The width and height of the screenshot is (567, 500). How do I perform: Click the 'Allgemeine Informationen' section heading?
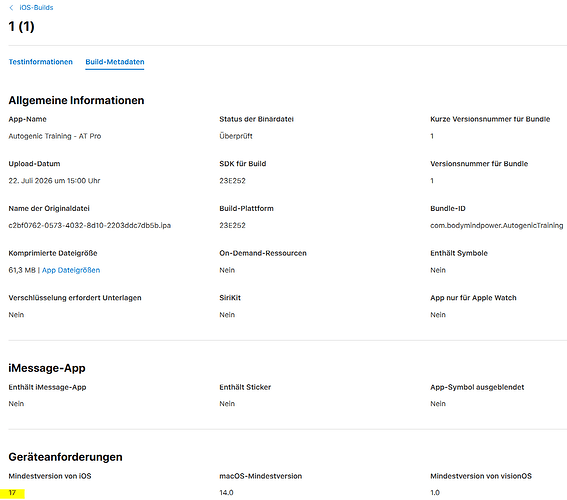click(x=76, y=100)
